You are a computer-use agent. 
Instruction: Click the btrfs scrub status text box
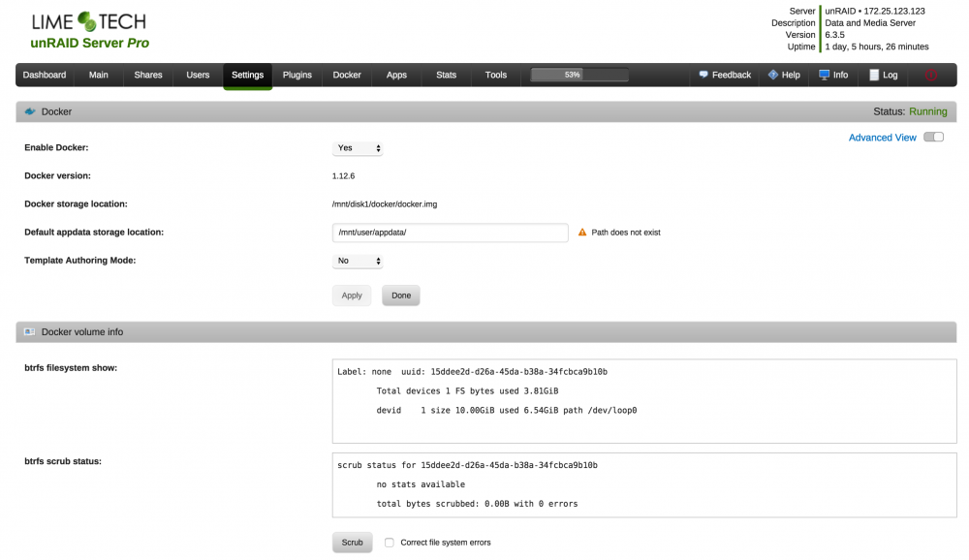pyautogui.click(x=644, y=485)
